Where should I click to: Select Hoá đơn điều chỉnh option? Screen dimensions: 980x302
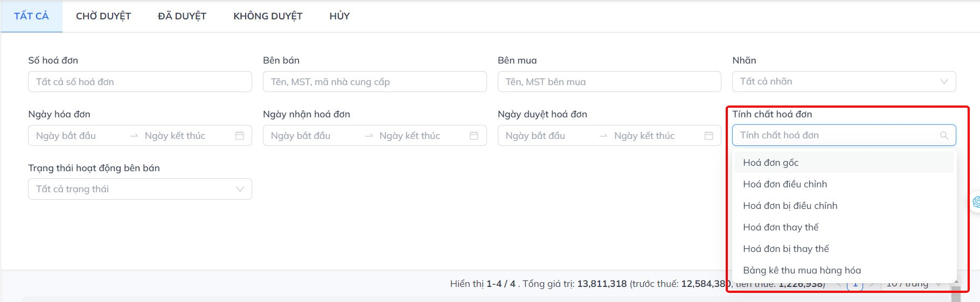(785, 184)
